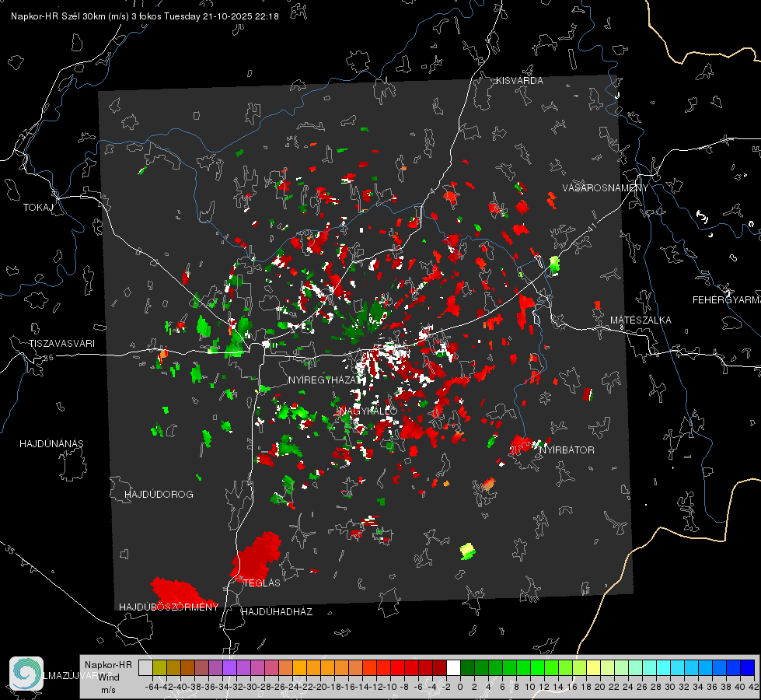
Task: Click the legend 'm/s' unit label
Action: pyautogui.click(x=108, y=690)
